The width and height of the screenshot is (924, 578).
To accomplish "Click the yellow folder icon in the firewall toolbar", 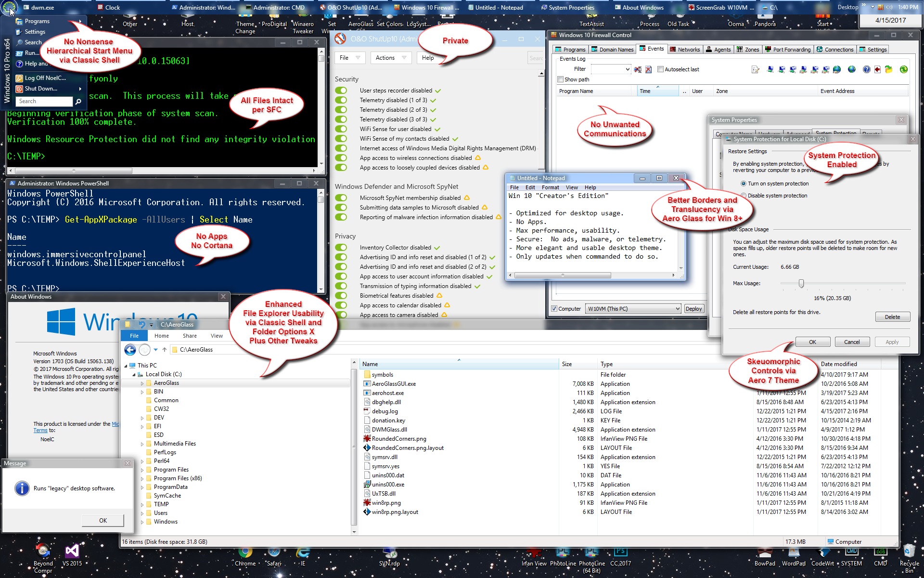I will (x=888, y=69).
